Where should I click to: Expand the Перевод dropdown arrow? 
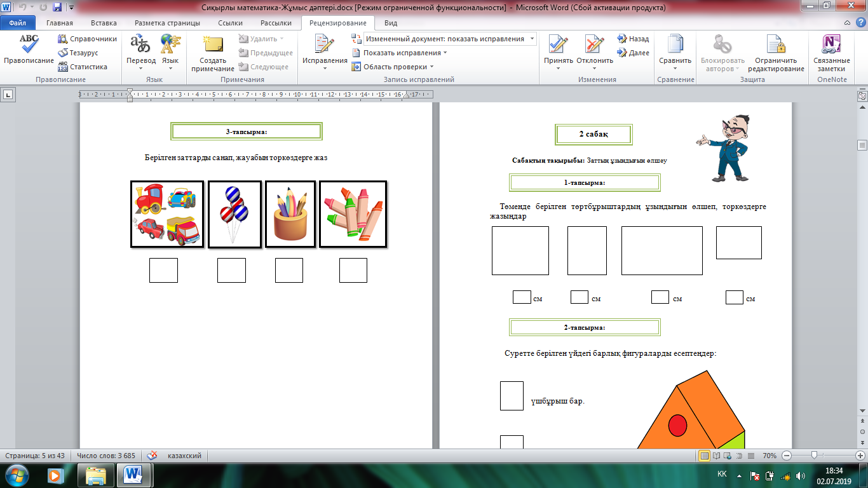(x=140, y=67)
